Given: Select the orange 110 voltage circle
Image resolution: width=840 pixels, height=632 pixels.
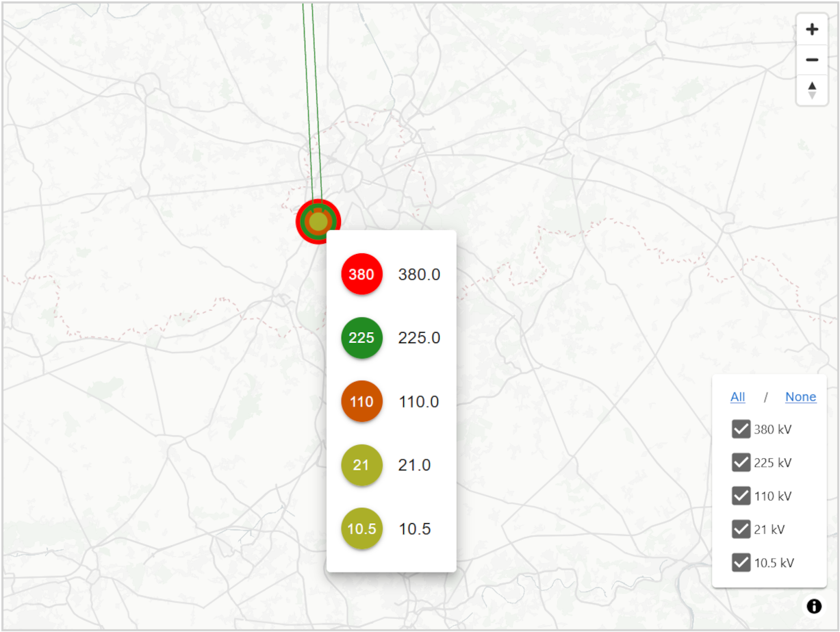Looking at the screenshot, I should coord(361,401).
